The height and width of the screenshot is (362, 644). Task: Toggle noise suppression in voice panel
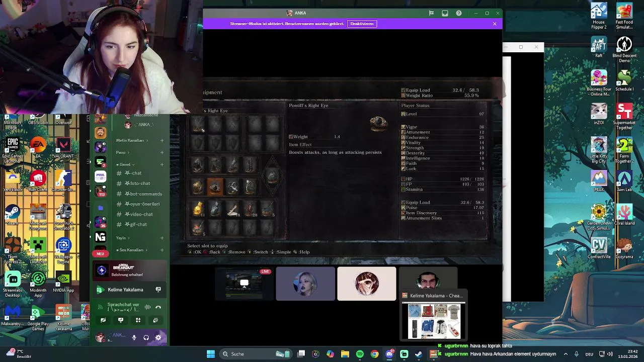pyautogui.click(x=147, y=307)
